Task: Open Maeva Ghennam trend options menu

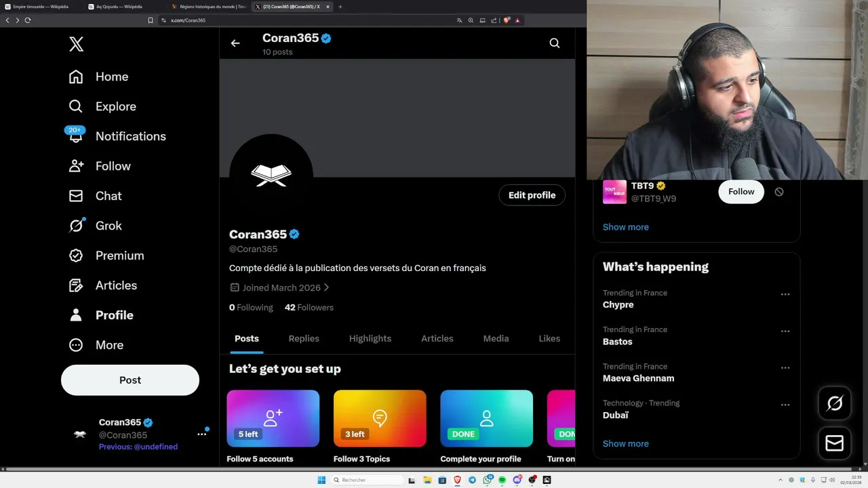Action: (x=785, y=367)
